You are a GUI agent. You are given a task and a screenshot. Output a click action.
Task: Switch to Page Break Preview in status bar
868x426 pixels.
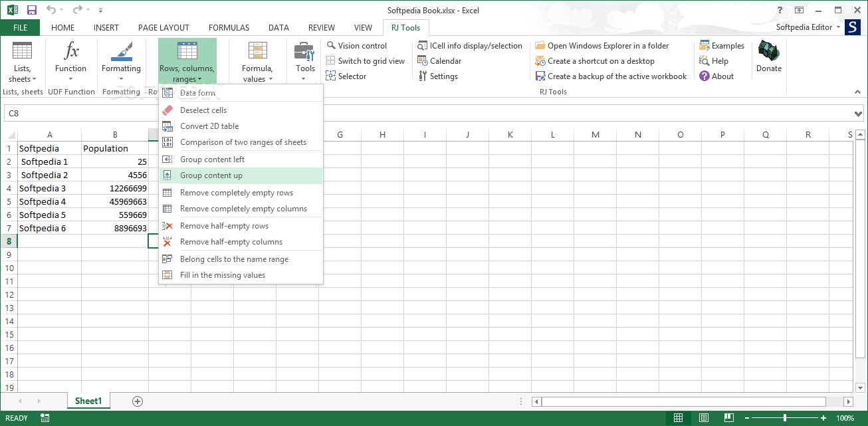[729, 418]
